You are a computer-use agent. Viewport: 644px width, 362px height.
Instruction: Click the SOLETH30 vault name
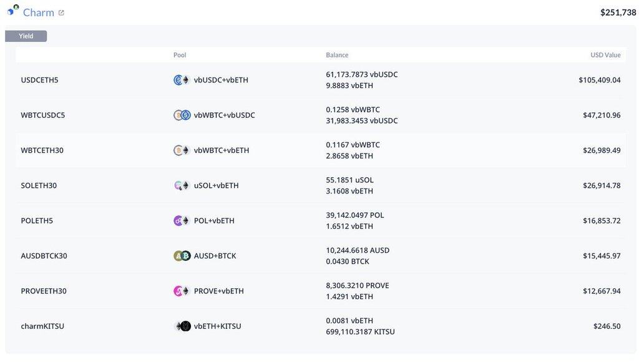click(x=39, y=185)
